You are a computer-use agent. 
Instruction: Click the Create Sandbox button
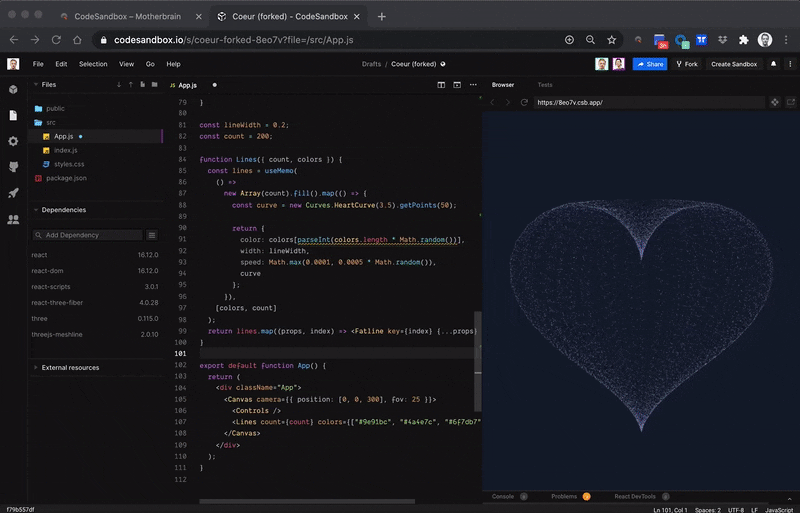[733, 64]
